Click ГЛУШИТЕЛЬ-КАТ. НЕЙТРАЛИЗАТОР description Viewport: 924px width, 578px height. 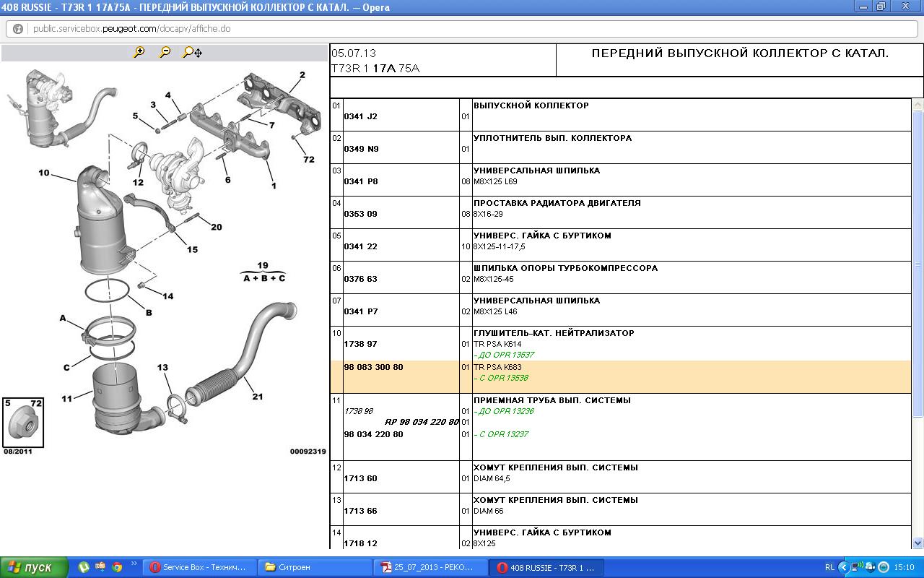coord(554,333)
